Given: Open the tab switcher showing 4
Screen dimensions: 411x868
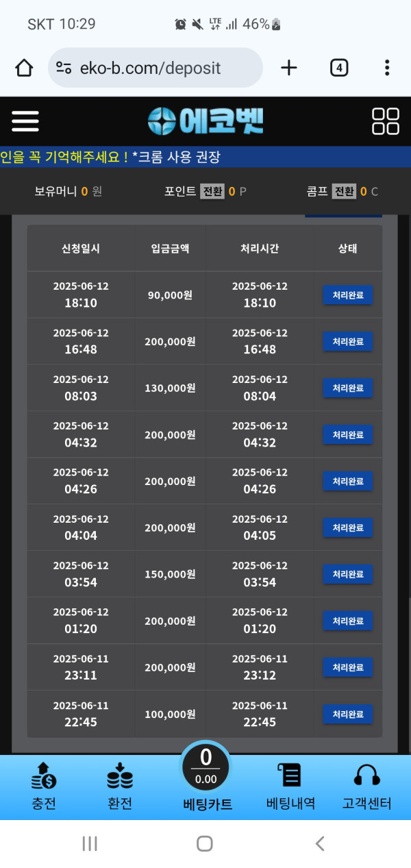Looking at the screenshot, I should (x=339, y=68).
